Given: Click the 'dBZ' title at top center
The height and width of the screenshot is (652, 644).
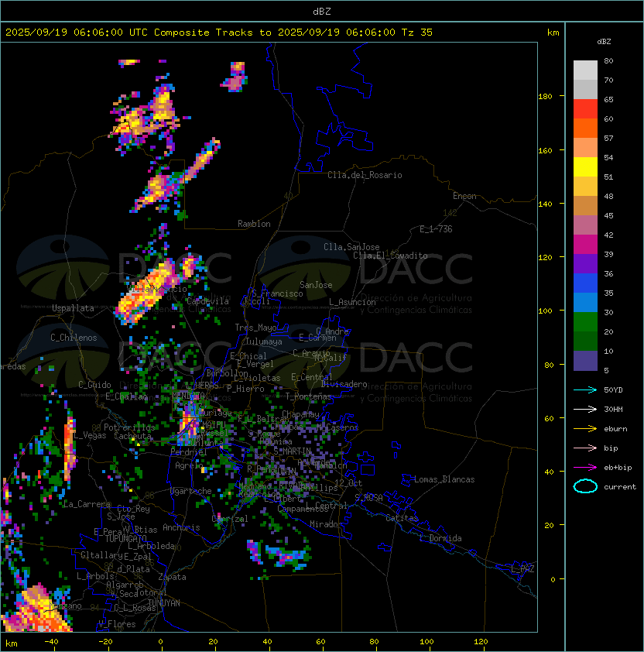Looking at the screenshot, I should point(322,12).
